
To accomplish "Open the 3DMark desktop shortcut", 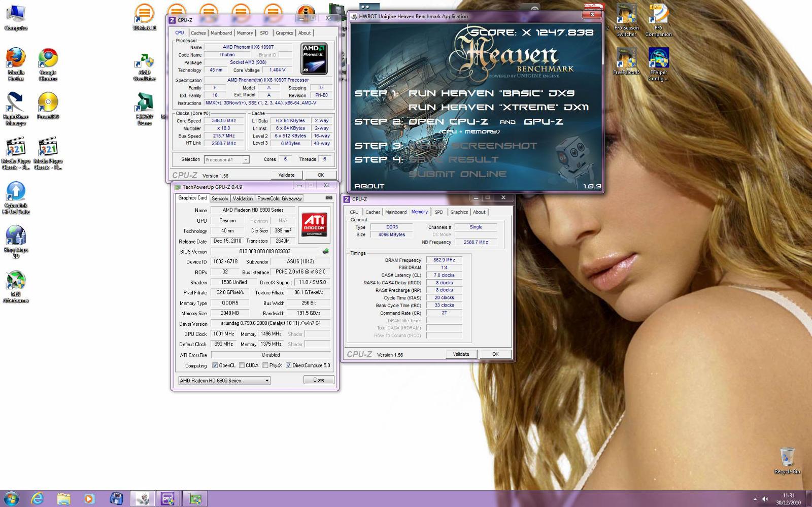I will [x=144, y=17].
